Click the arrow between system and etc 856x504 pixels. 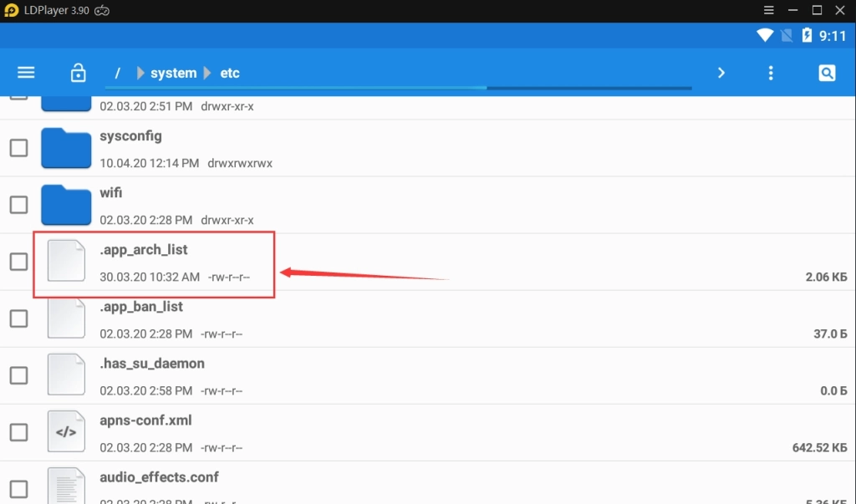[208, 73]
